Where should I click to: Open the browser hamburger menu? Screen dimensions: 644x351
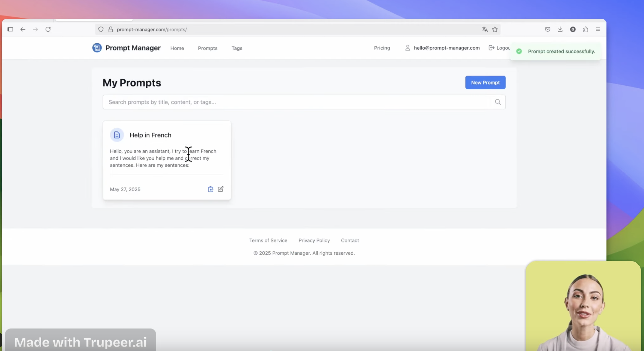click(598, 29)
